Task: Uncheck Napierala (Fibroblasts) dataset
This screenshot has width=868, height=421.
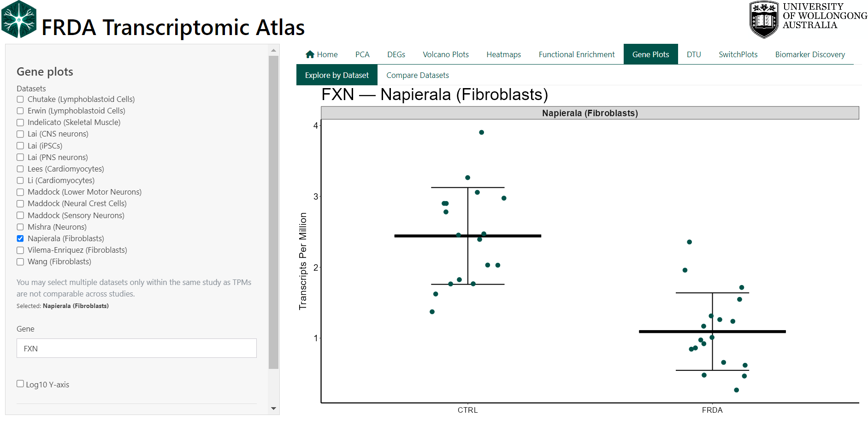Action: tap(20, 238)
